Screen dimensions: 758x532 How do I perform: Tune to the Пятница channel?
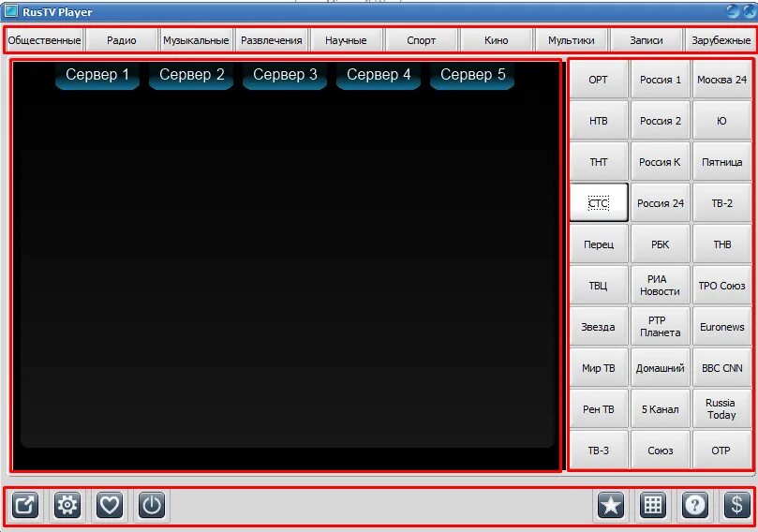[721, 162]
